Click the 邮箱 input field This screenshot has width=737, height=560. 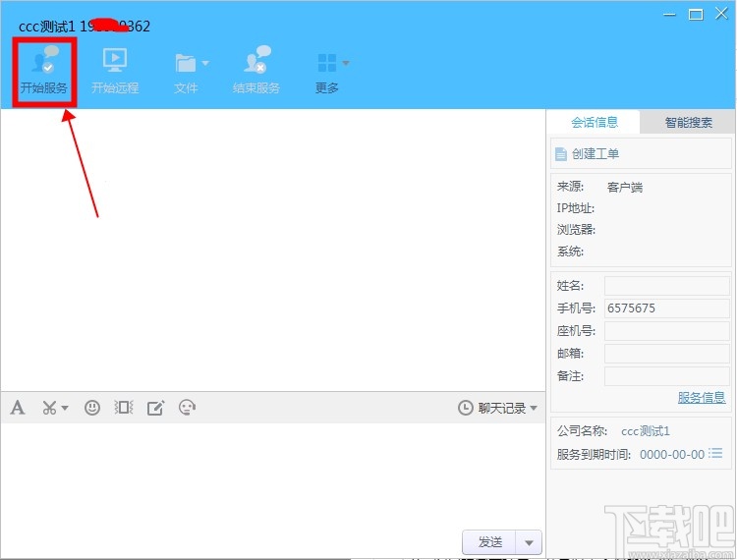tap(666, 354)
